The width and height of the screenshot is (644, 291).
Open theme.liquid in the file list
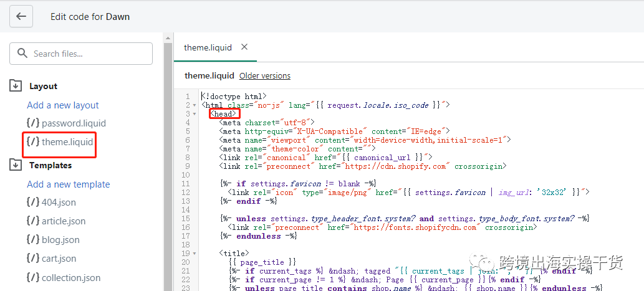pos(67,142)
